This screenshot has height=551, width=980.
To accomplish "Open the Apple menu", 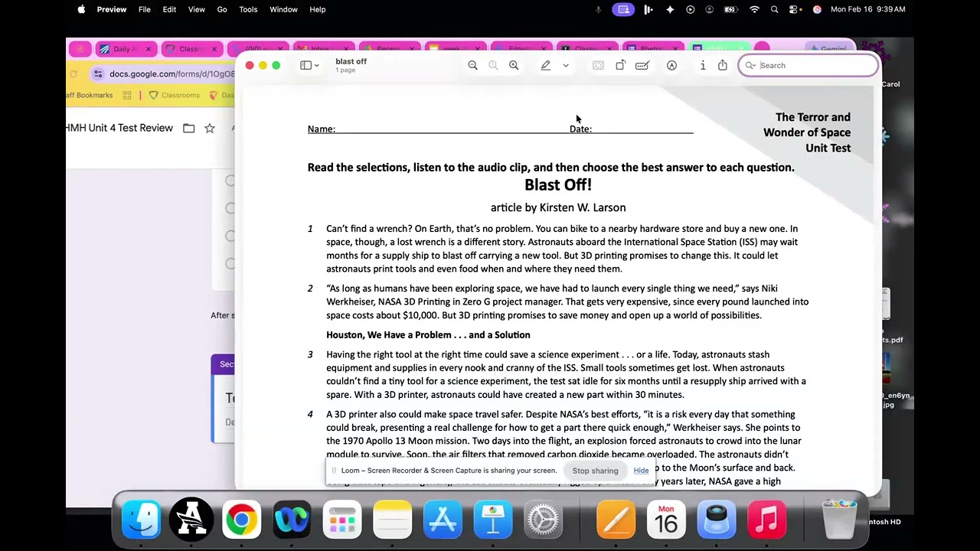I will click(81, 9).
